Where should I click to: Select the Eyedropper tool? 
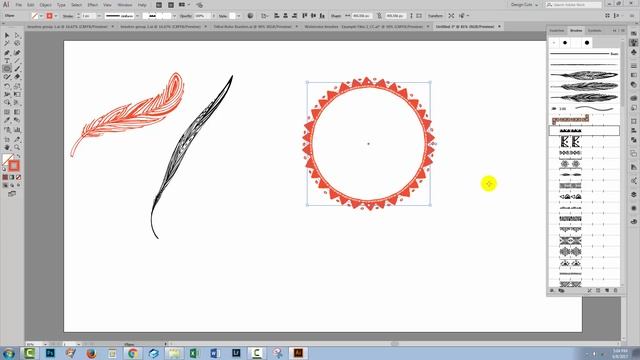coord(7,120)
